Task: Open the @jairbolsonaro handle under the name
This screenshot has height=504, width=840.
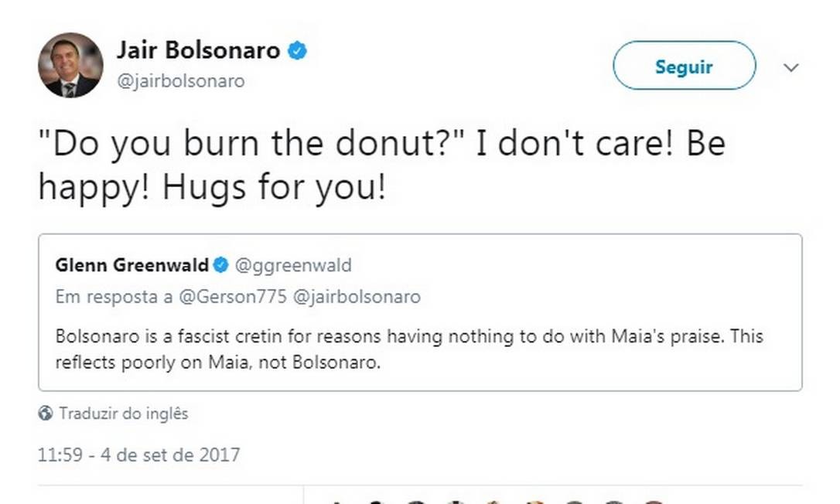Action: pyautogui.click(x=180, y=81)
